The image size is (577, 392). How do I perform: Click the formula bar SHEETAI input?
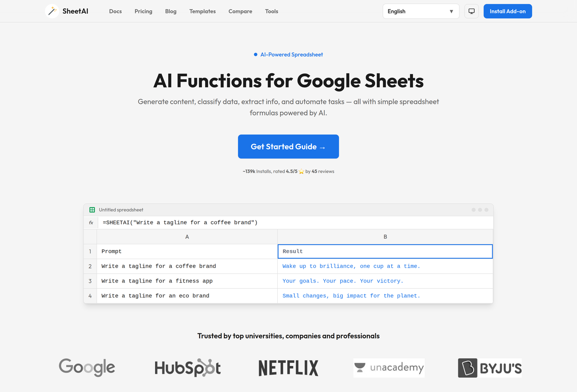[295, 223]
